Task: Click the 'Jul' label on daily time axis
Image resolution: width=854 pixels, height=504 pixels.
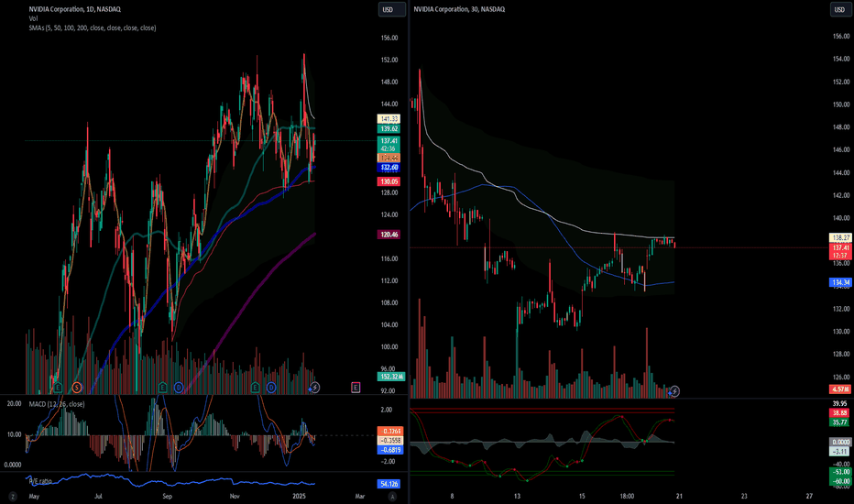Action: point(99,497)
